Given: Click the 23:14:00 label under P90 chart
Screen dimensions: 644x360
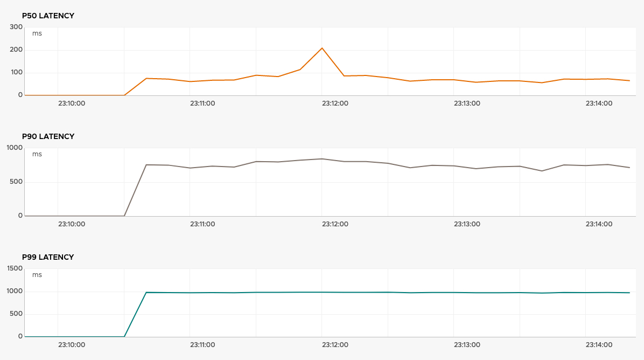Looking at the screenshot, I should pyautogui.click(x=599, y=224).
